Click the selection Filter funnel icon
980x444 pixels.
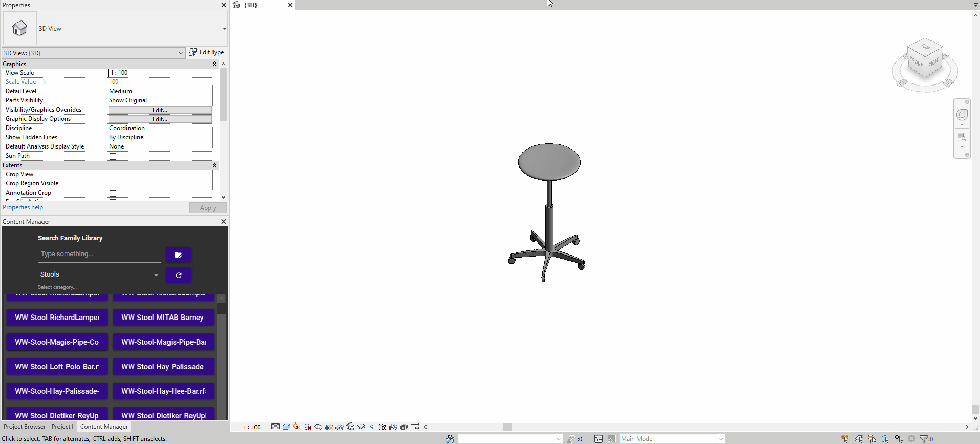click(x=924, y=439)
